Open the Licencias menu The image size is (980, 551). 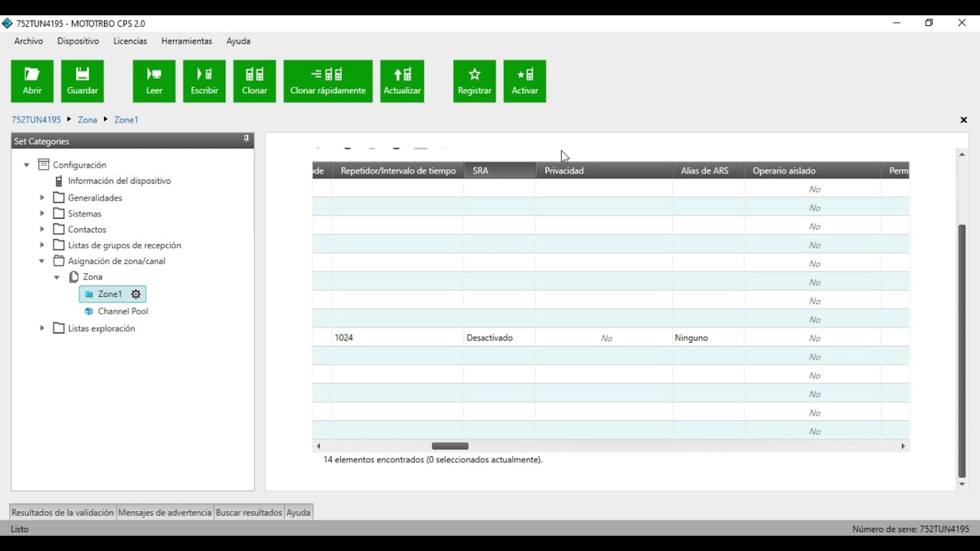click(x=130, y=41)
